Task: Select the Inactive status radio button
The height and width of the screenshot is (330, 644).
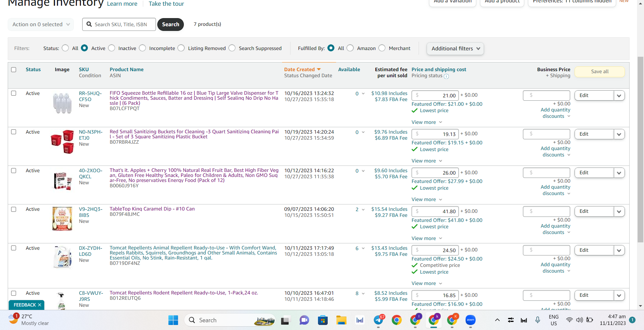Action: 112,48
